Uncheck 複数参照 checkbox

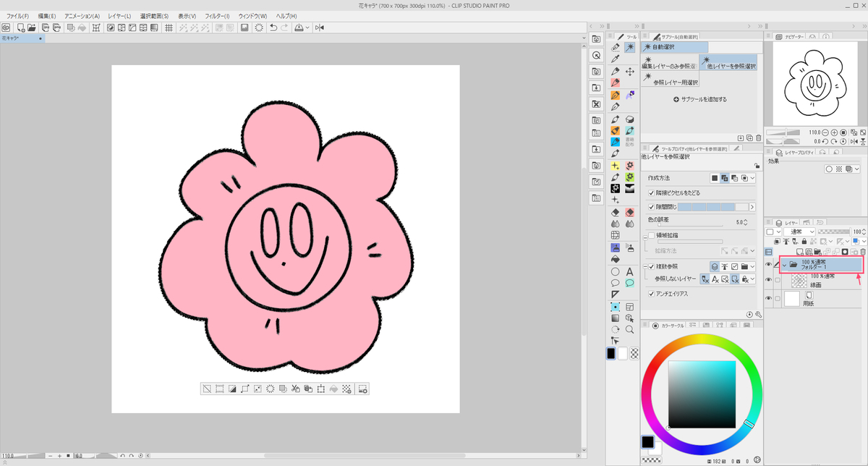click(x=652, y=266)
